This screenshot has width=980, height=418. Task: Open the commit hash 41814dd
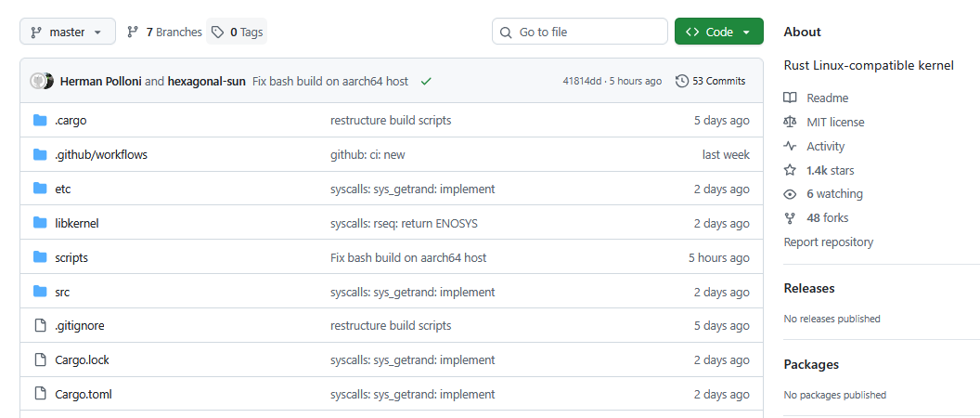point(582,81)
